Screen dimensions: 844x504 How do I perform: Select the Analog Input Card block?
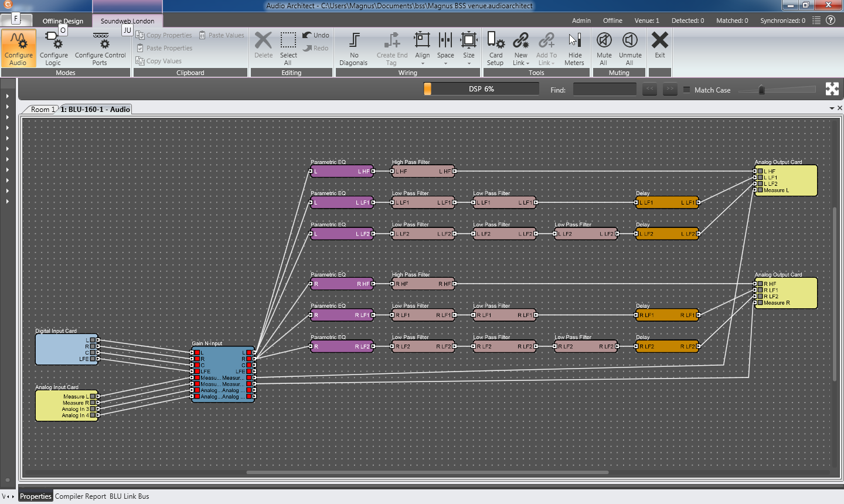click(67, 406)
